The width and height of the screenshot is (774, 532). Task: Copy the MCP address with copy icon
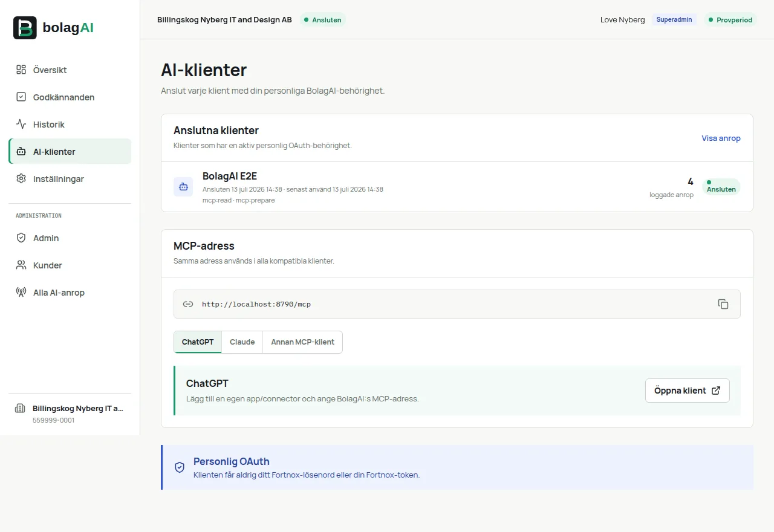(723, 304)
